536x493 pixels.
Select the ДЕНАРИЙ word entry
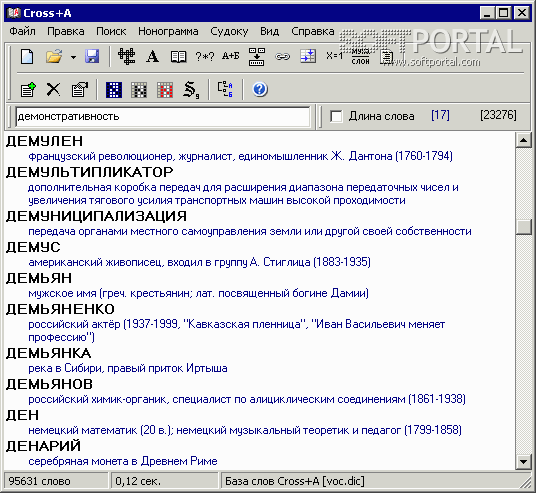tap(43, 446)
